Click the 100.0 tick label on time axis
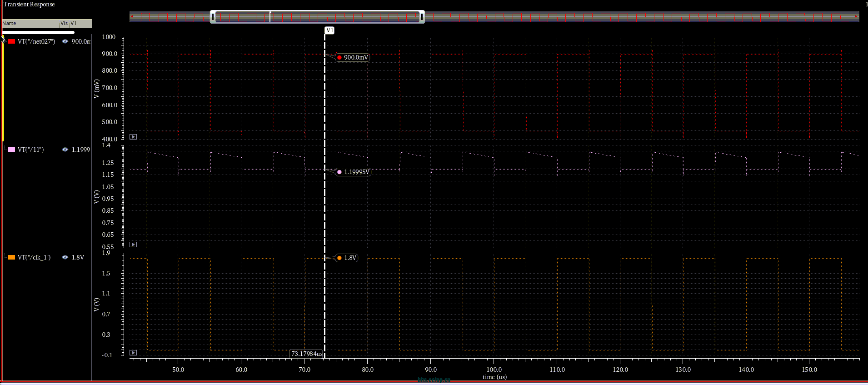Image resolution: width=868 pixels, height=385 pixels. [494, 370]
